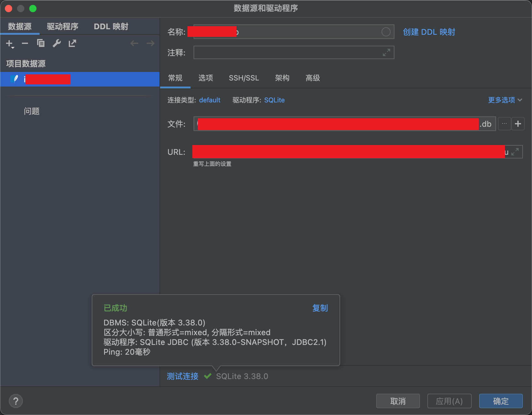Click the 创建 DDL 映射 link
This screenshot has height=415, width=532.
(x=429, y=32)
